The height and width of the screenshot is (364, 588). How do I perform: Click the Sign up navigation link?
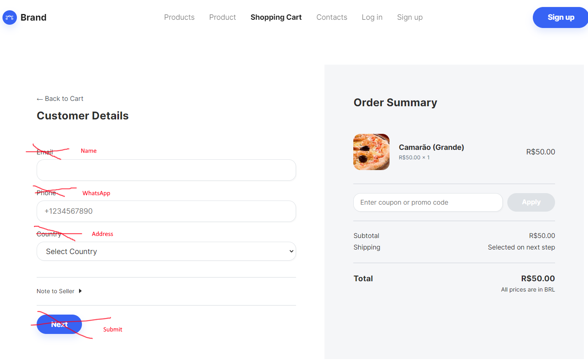coord(410,17)
